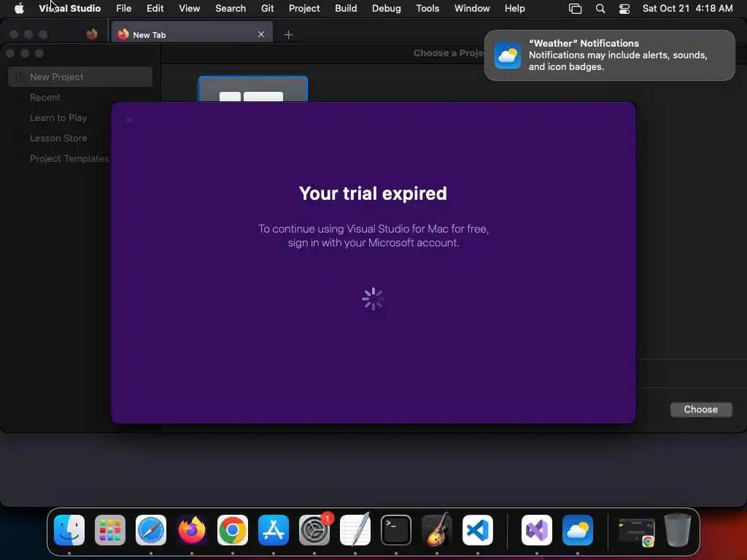The image size is (747, 560).
Task: Open the Git menu
Action: [267, 8]
